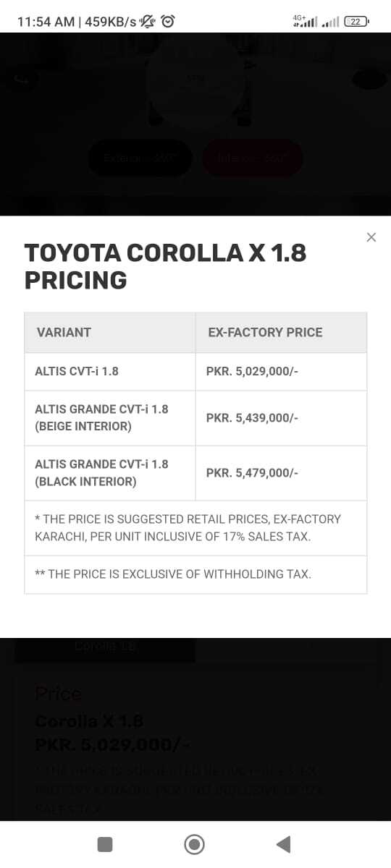Select the dimmed Corolla LB tab

pos(105,647)
